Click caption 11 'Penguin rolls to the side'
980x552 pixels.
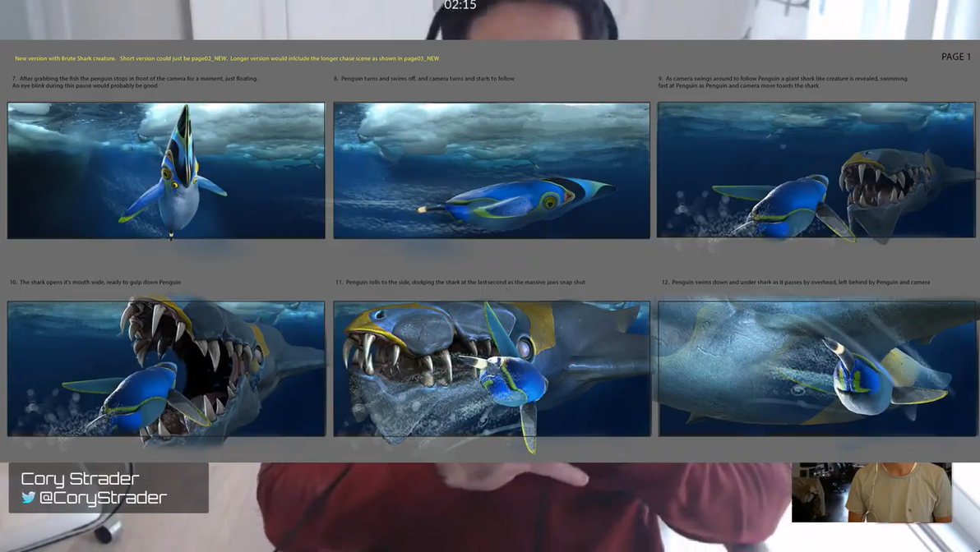460,283
